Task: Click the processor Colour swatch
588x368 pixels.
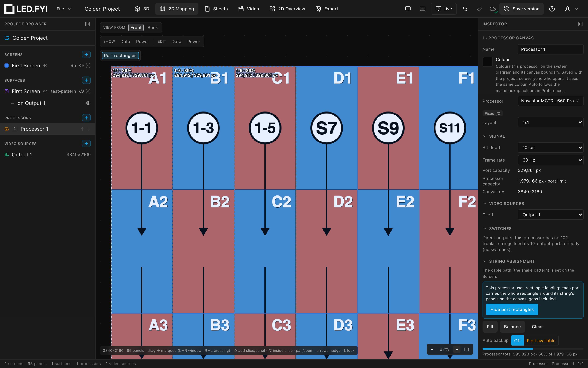Action: [487, 62]
